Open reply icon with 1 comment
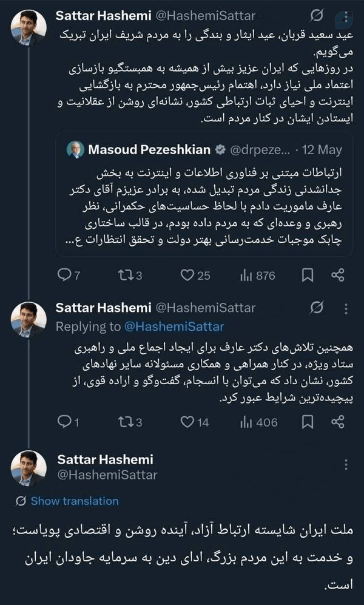The height and width of the screenshot is (605, 364). 68,422
